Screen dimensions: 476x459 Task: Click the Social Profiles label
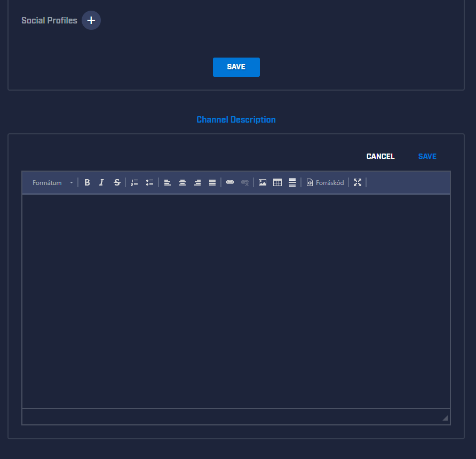pos(49,20)
